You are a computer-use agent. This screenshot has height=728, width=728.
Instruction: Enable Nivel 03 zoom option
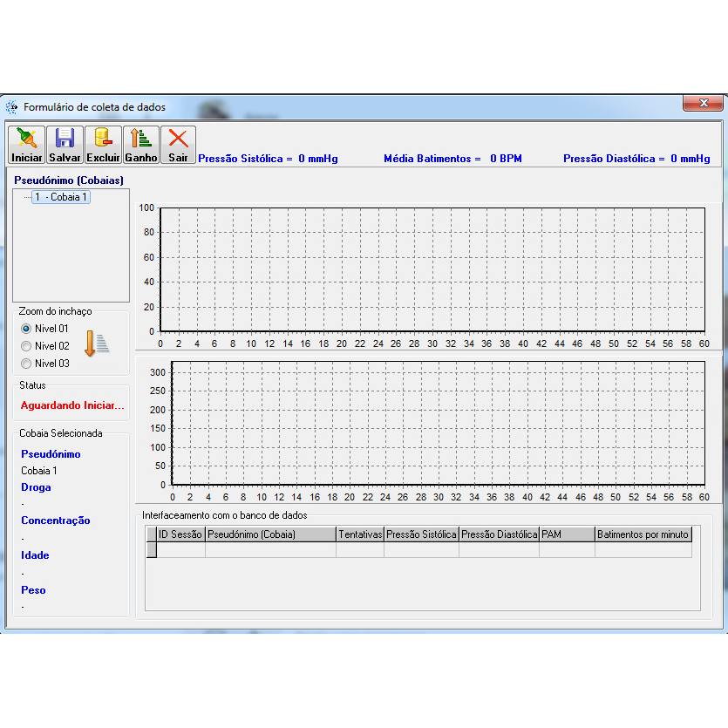coord(26,364)
